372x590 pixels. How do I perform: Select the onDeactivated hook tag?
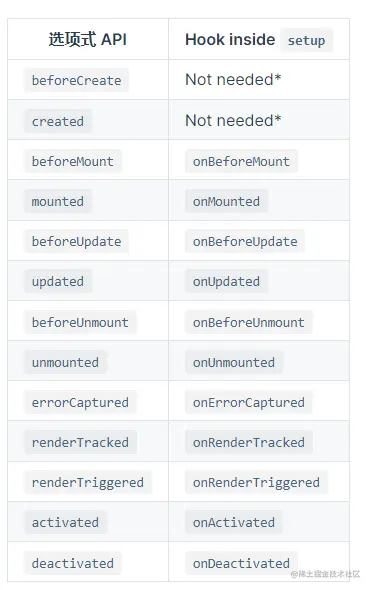[x=241, y=563]
